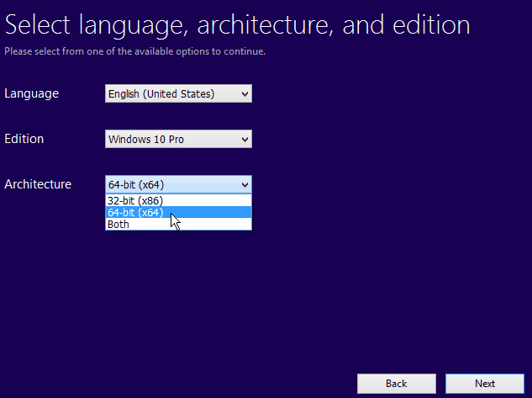Click the page heading 'Select language, architecture, and edition'

click(238, 25)
